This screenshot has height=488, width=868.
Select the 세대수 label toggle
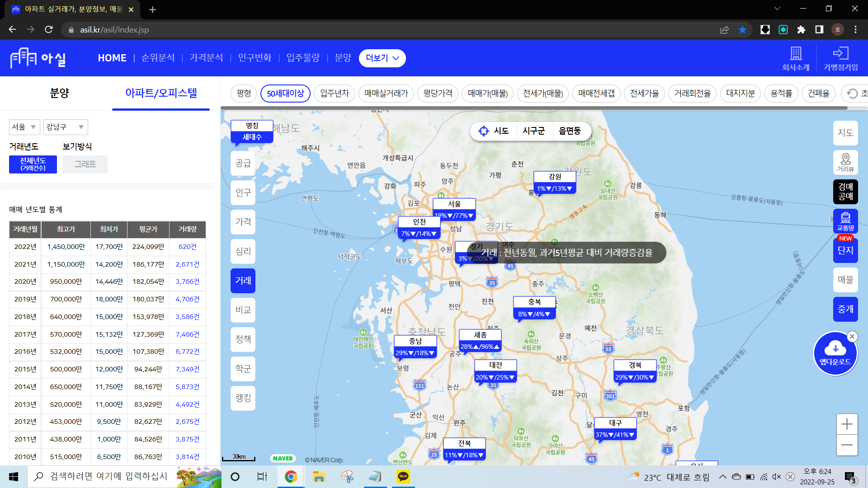click(x=252, y=137)
